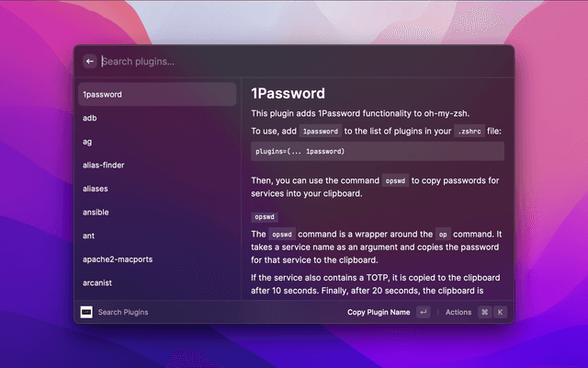Click the back arrow icon
This screenshot has height=368, width=588.
pyautogui.click(x=90, y=62)
